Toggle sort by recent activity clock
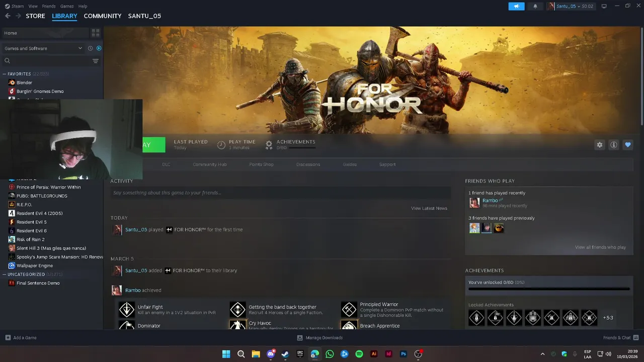The height and width of the screenshot is (362, 644). pyautogui.click(x=91, y=48)
